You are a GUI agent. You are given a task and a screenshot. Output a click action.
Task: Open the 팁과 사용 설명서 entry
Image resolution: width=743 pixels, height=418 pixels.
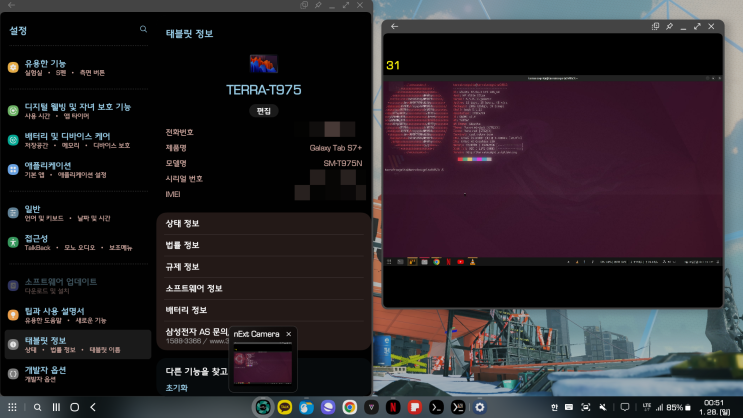tap(78, 315)
